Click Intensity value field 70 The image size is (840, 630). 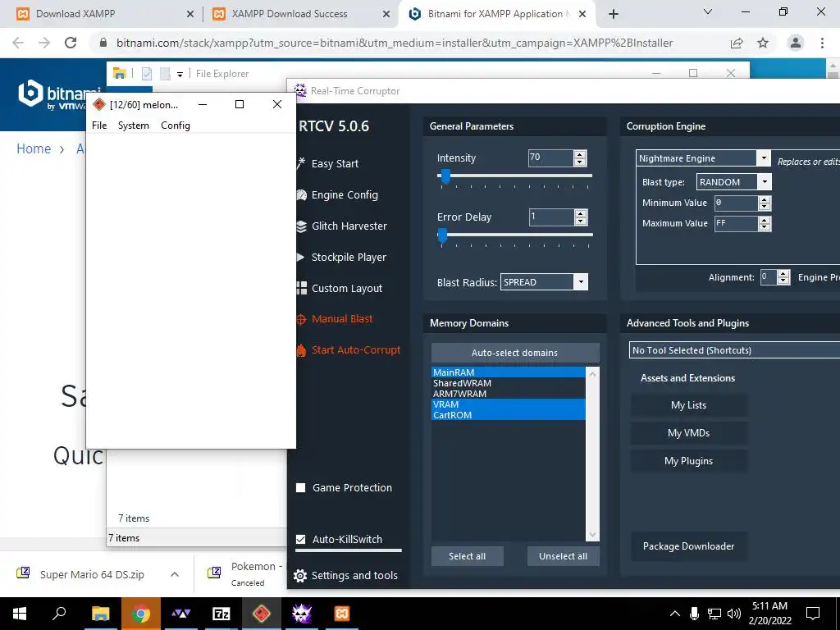click(550, 158)
